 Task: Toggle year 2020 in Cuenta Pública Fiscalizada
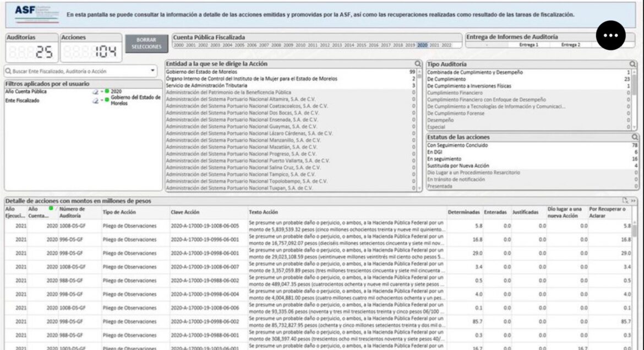pyautogui.click(x=422, y=45)
